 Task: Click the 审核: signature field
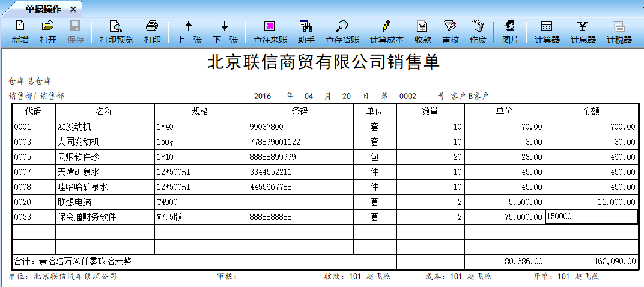click(x=228, y=277)
